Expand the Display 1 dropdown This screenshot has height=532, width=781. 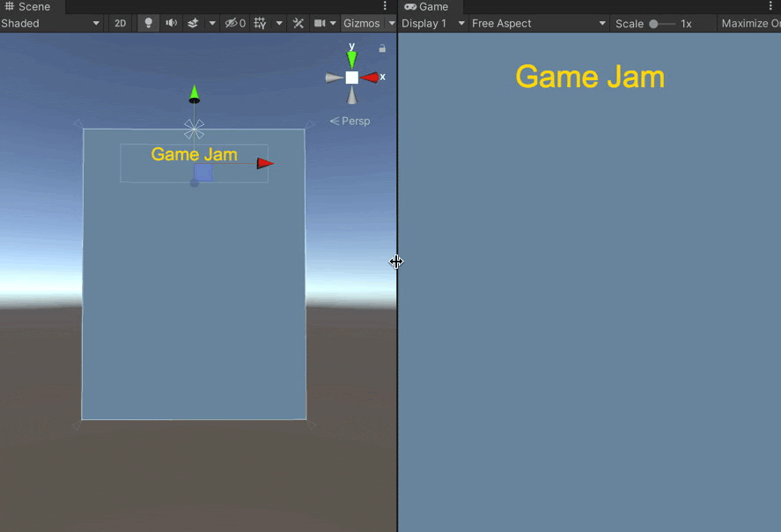432,24
